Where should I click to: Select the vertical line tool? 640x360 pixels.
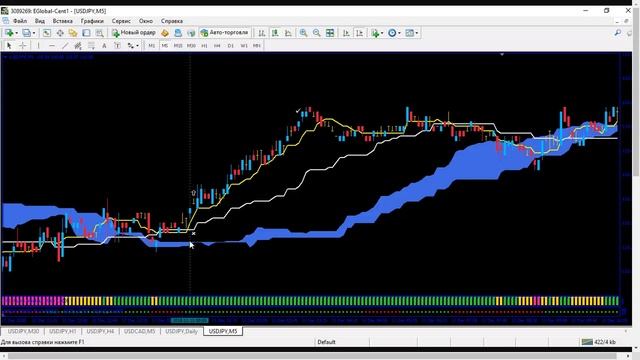click(x=38, y=46)
